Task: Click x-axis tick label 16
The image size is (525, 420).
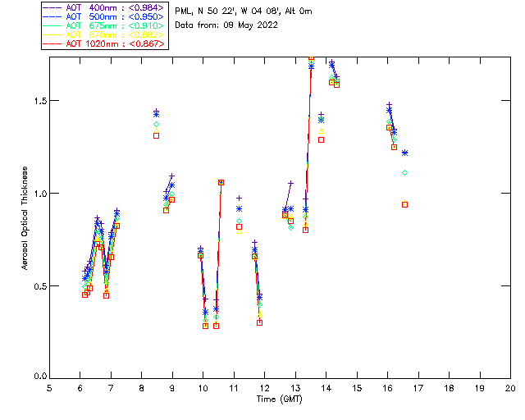Action: pyautogui.click(x=388, y=388)
